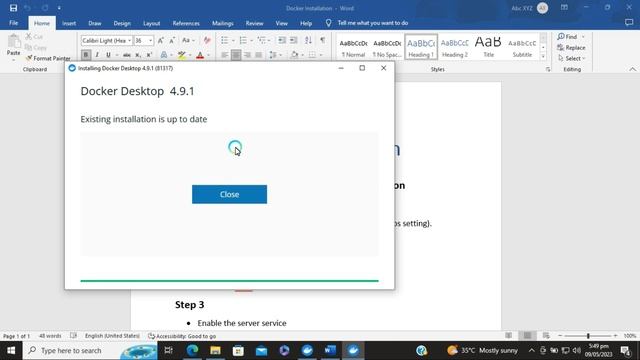The image size is (640, 360).
Task: Toggle strikethrough formatting in Word
Action: coord(127,55)
